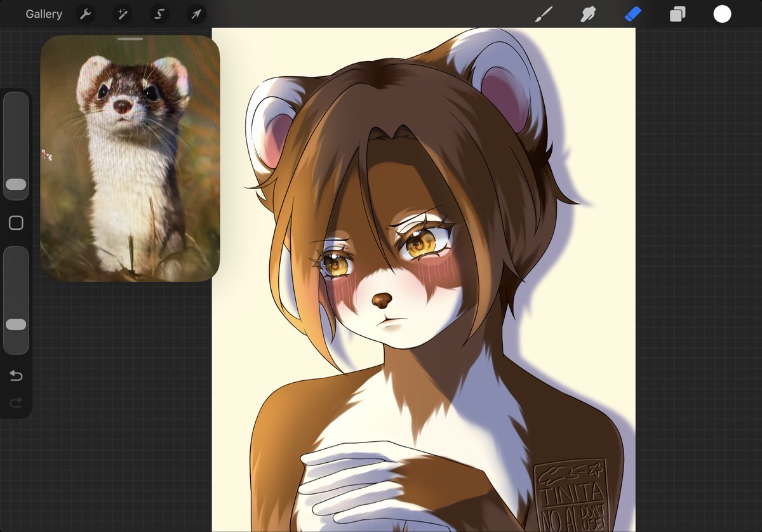The height and width of the screenshot is (532, 762).
Task: Open the Adjustments magic wand menu
Action: click(x=122, y=14)
